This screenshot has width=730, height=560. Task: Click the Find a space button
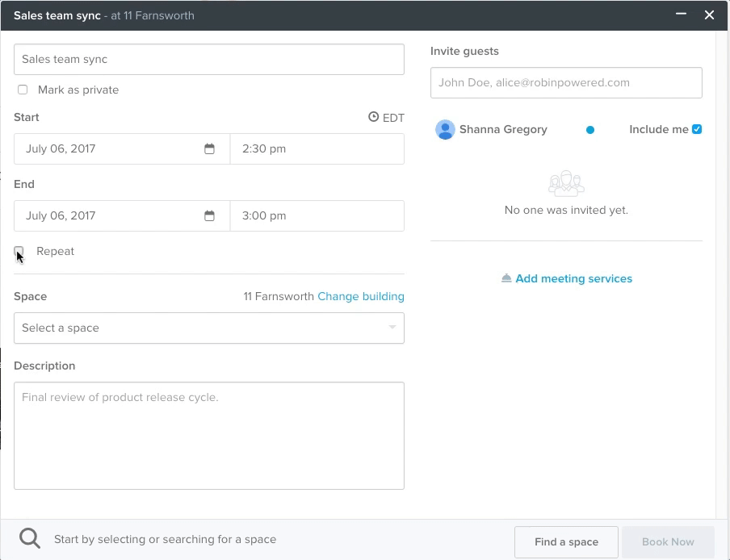[x=566, y=542]
